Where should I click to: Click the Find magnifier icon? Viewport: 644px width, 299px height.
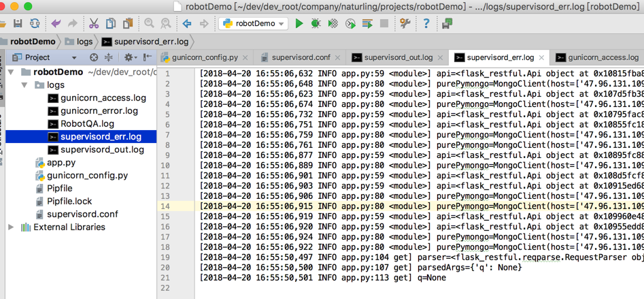[x=149, y=23]
